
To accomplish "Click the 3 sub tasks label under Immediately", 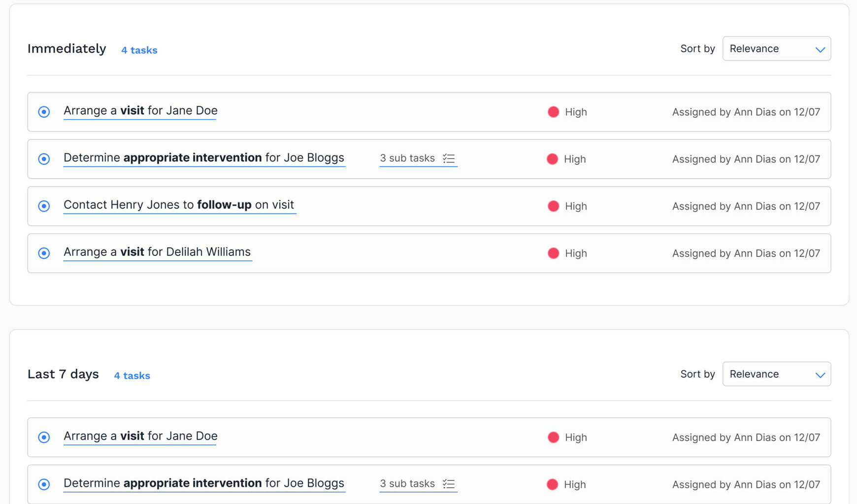I will [407, 158].
